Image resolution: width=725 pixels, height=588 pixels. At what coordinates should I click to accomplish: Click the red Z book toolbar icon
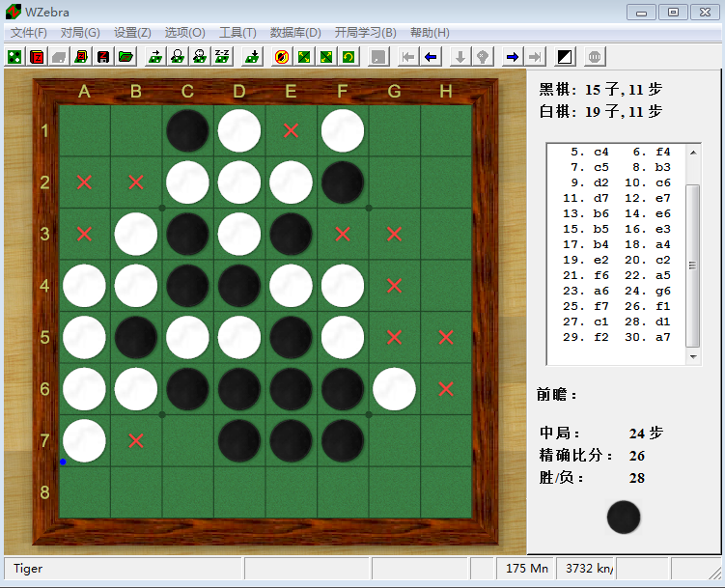click(x=37, y=57)
